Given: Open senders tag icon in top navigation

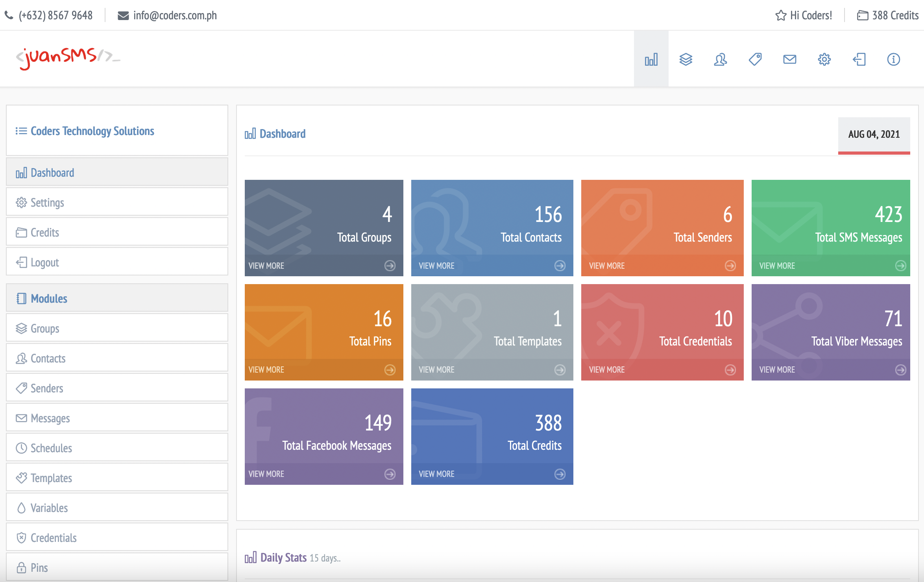Looking at the screenshot, I should (755, 59).
